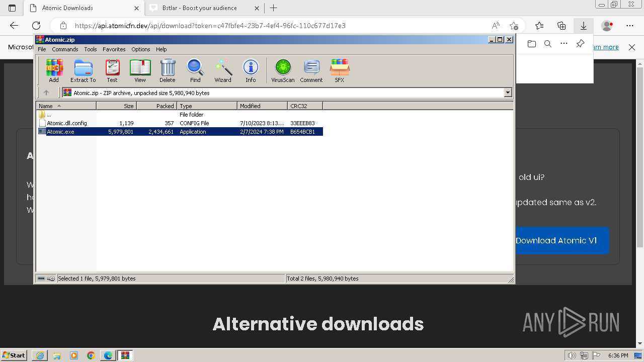The image size is (644, 362).
Task: Show archive Info
Action: pos(251,70)
